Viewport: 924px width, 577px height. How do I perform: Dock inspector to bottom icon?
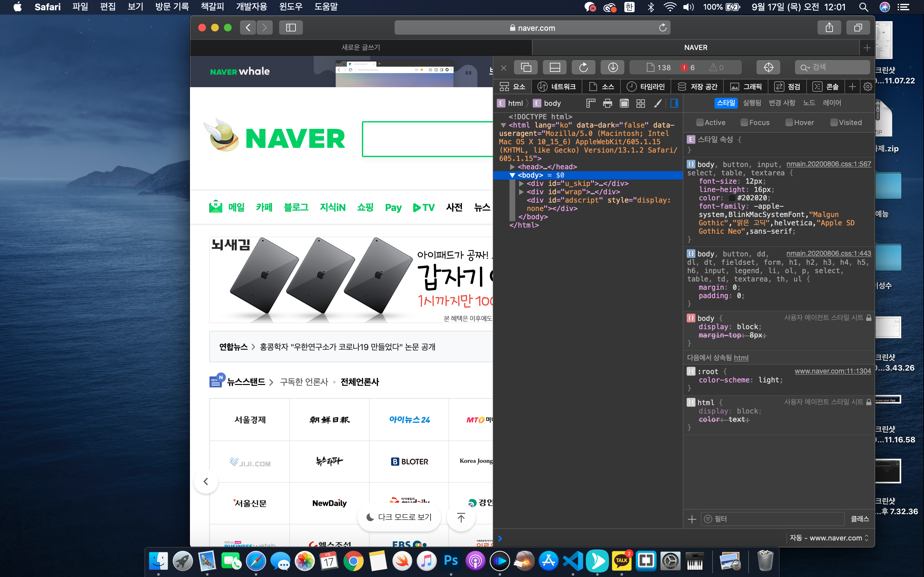(x=554, y=68)
